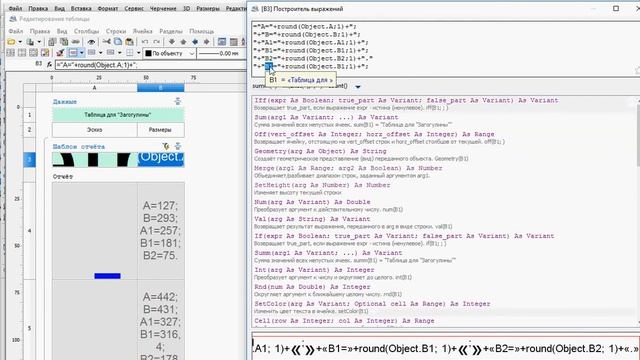
Task: Click the SetColor(arg As Variant...) function entry
Action: click(372, 304)
